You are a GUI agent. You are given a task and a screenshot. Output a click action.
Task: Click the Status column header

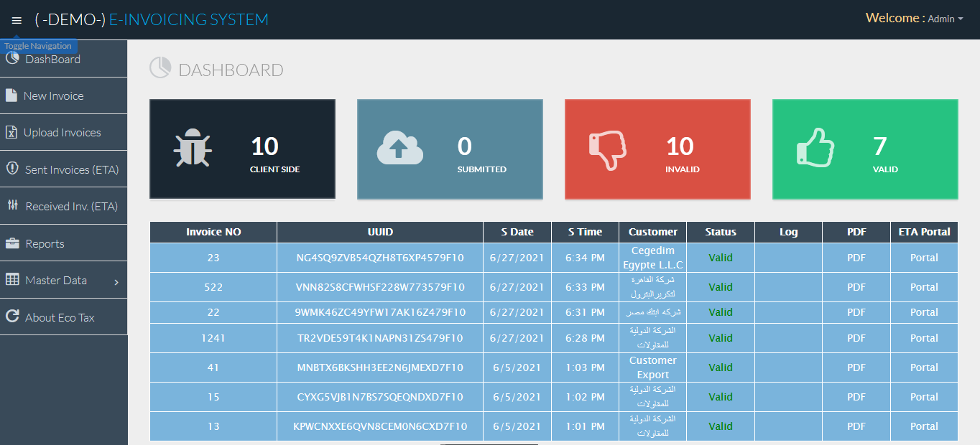pyautogui.click(x=721, y=232)
